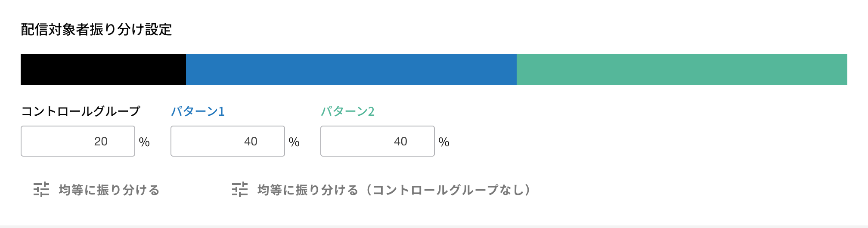Click the % symbol after パターン2 field

click(444, 142)
